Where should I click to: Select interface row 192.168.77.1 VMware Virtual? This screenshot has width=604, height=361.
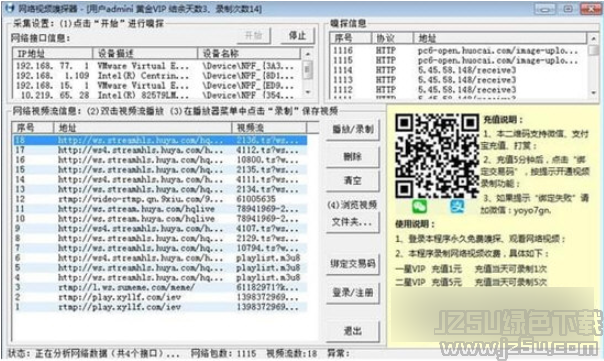(x=157, y=66)
